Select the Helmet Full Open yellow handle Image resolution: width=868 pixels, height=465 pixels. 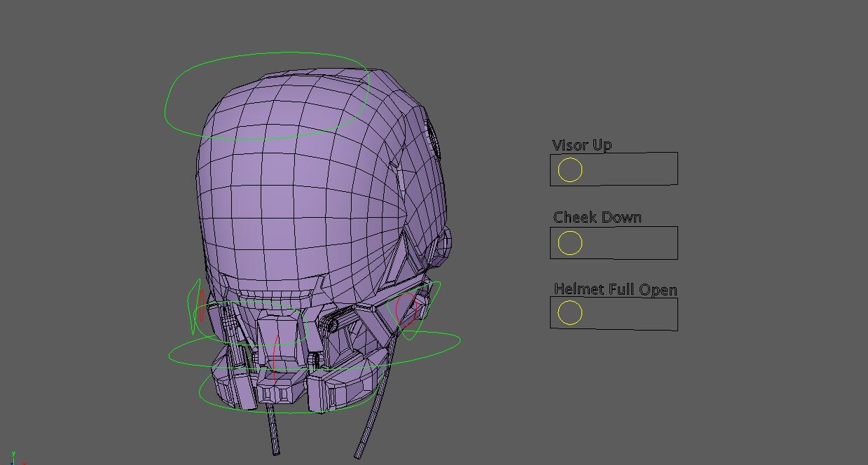coord(569,313)
